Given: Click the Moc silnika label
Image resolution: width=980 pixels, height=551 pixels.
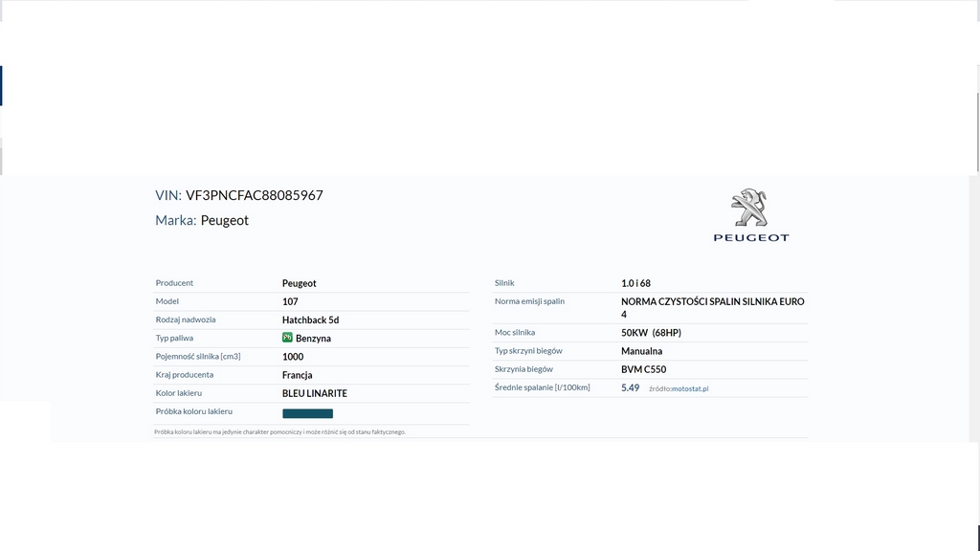Looking at the screenshot, I should point(514,332).
